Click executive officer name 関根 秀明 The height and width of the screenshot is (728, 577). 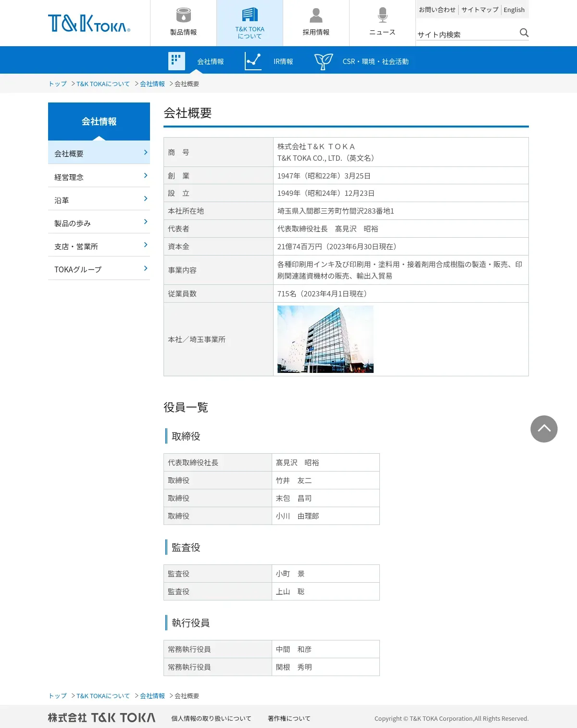pos(294,667)
